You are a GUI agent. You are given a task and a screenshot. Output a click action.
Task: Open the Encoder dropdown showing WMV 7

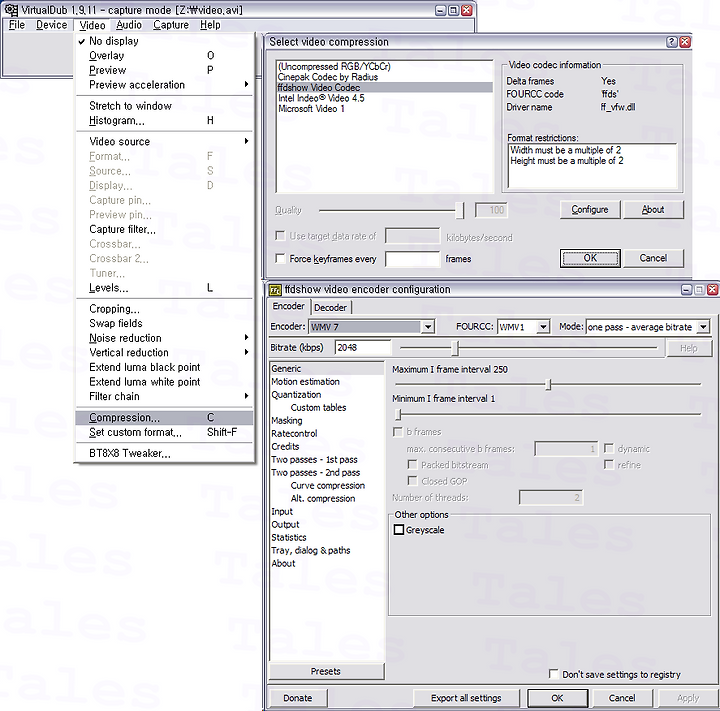point(428,327)
